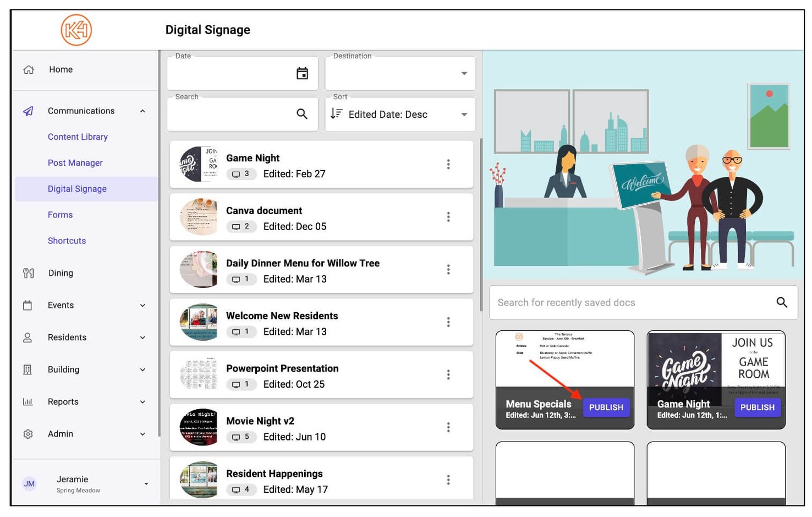Open the date picker calendar icon

coord(302,72)
